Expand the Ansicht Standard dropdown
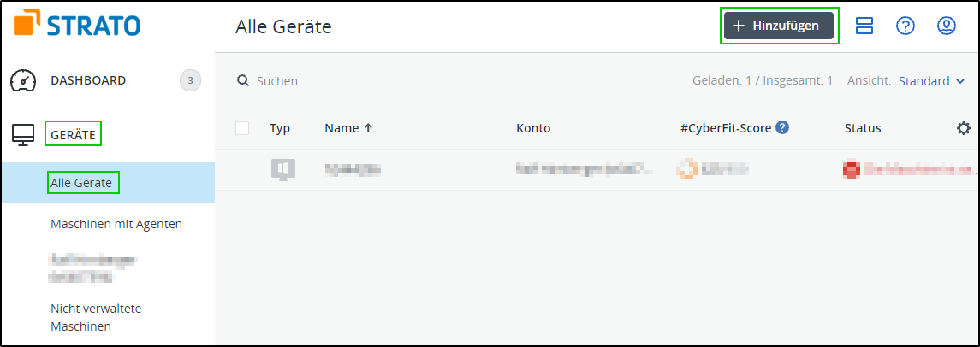980x347 pixels. [x=931, y=81]
